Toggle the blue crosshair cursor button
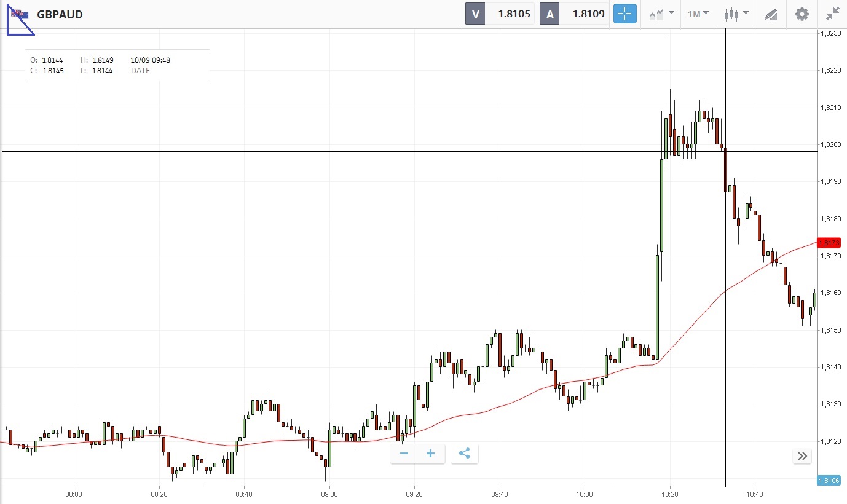Screen dimensions: 847x504 coord(625,14)
